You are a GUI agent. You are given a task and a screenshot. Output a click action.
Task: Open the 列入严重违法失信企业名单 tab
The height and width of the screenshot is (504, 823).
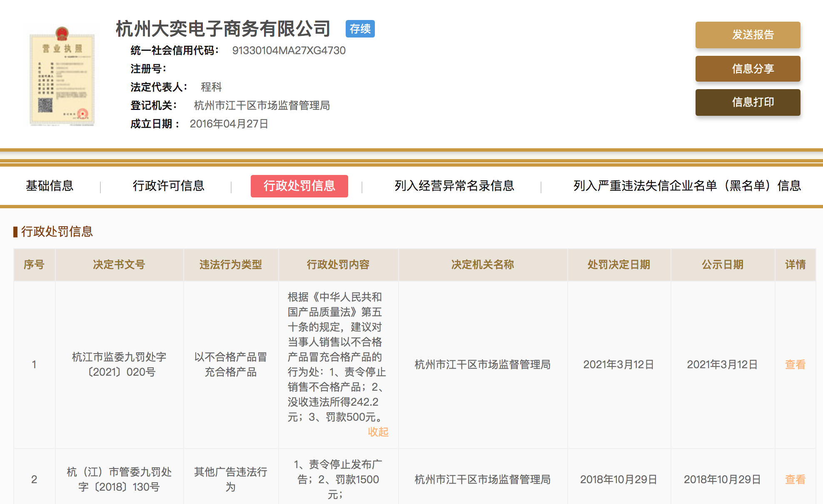click(687, 186)
